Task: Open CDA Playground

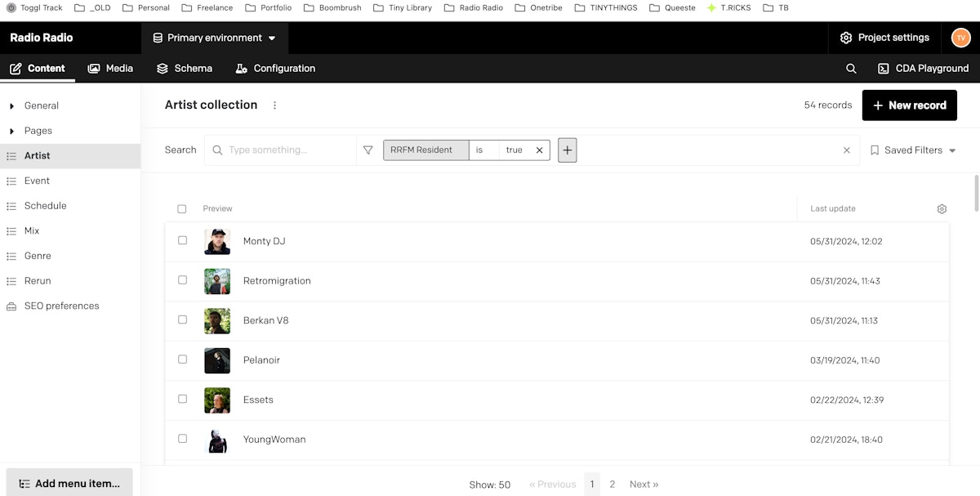Action: click(923, 69)
